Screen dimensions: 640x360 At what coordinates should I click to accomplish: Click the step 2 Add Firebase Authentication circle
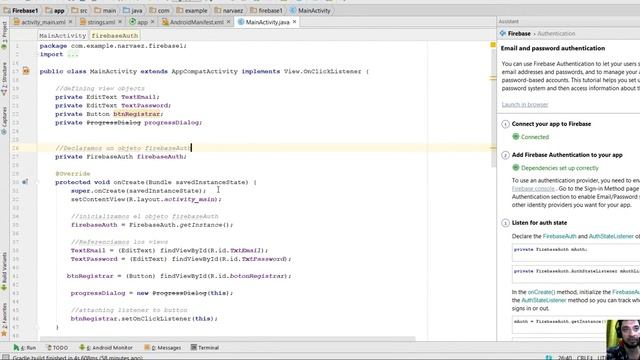(x=505, y=155)
